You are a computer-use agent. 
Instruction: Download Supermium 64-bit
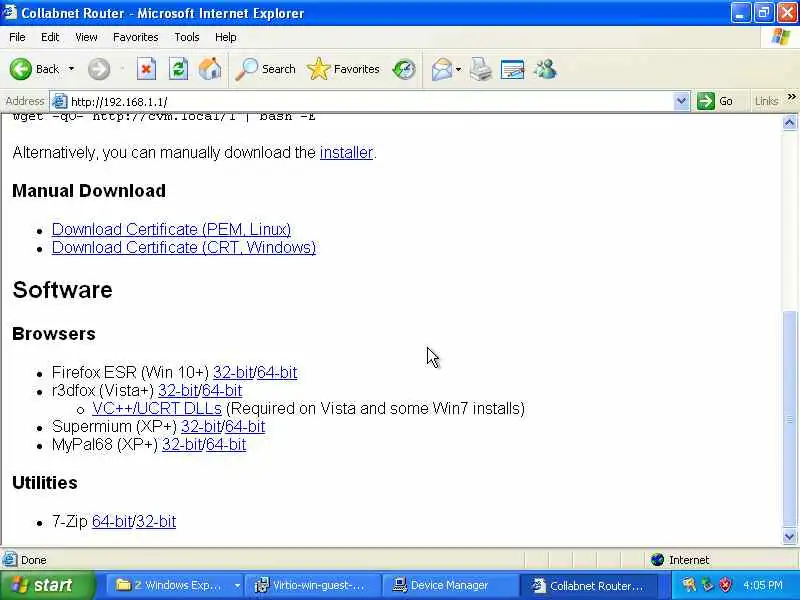point(245,427)
